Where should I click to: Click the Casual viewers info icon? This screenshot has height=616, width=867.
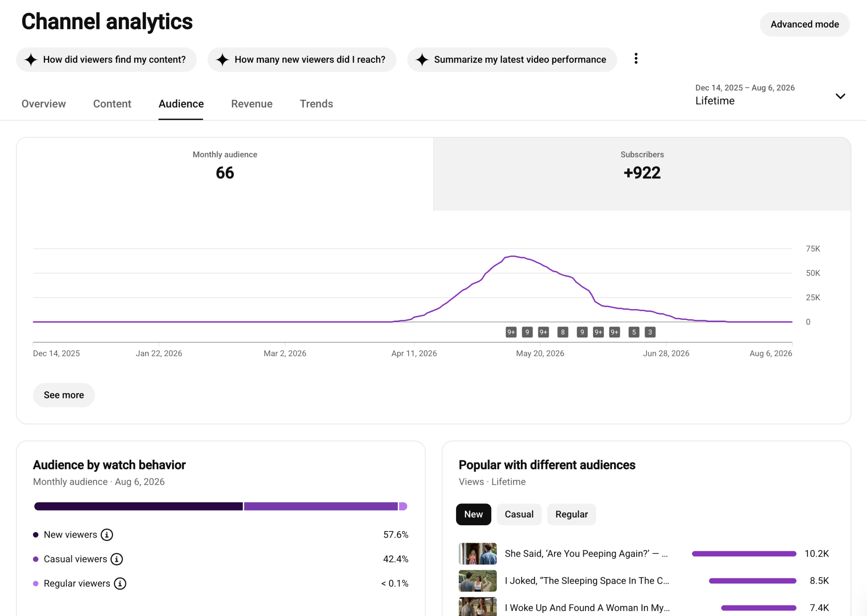tap(117, 559)
